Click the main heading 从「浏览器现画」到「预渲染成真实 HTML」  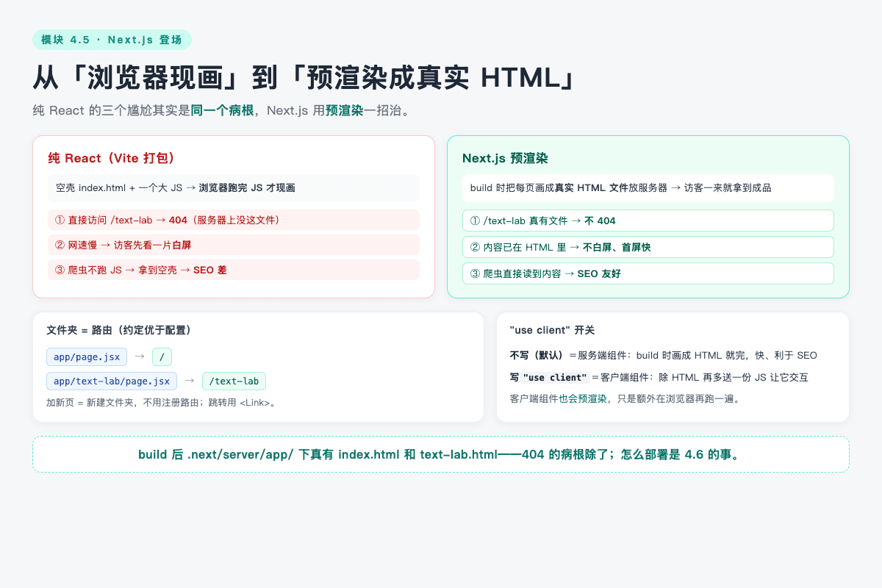(304, 77)
